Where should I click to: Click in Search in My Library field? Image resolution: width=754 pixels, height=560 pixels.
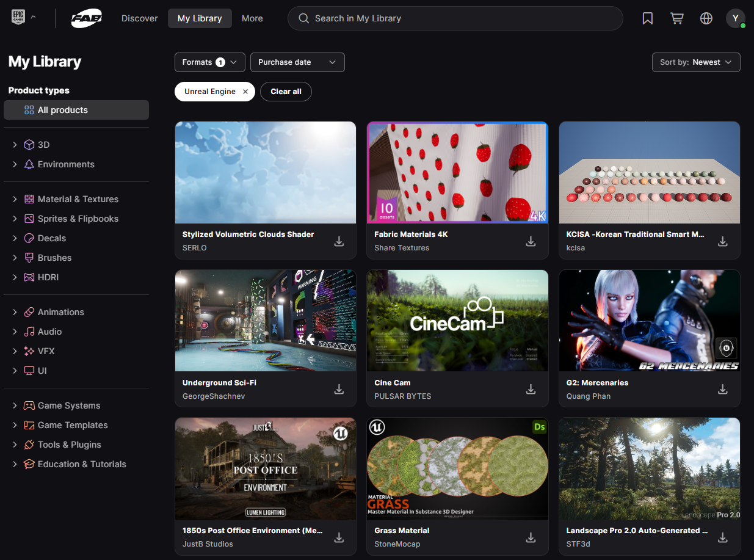pyautogui.click(x=455, y=18)
